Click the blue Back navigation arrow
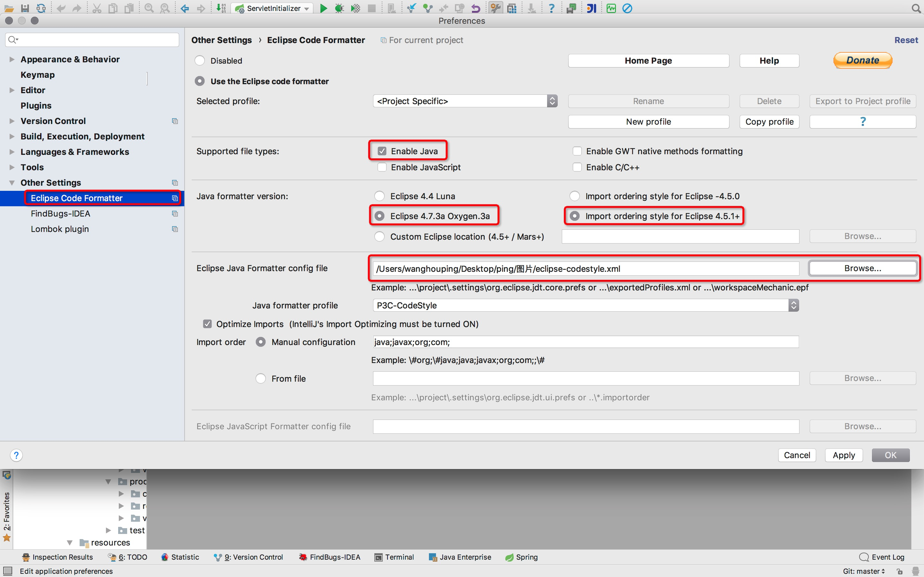 tap(185, 8)
